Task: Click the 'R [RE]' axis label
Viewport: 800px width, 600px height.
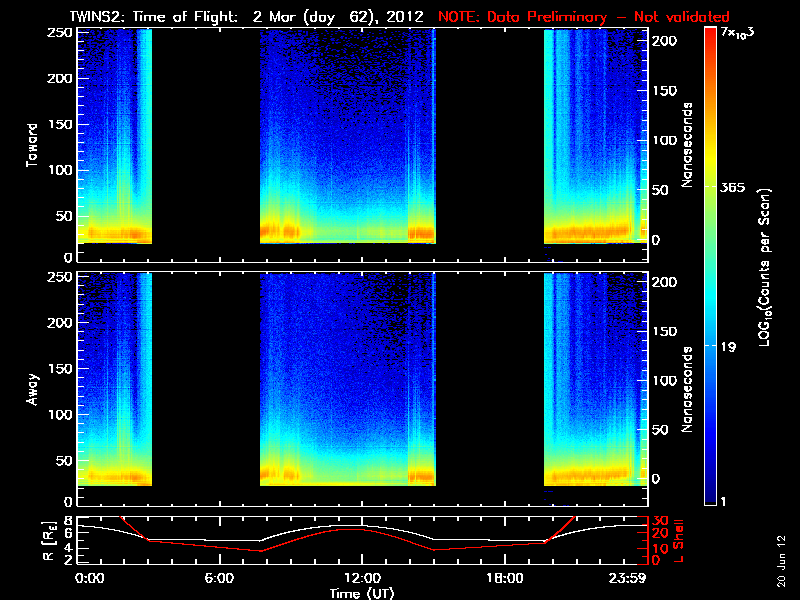Action: (32, 539)
